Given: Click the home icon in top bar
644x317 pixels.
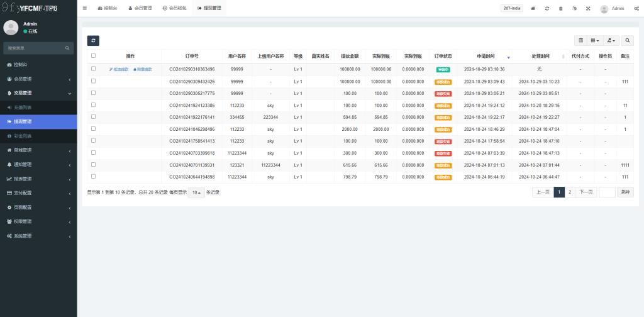Looking at the screenshot, I should tap(533, 9).
